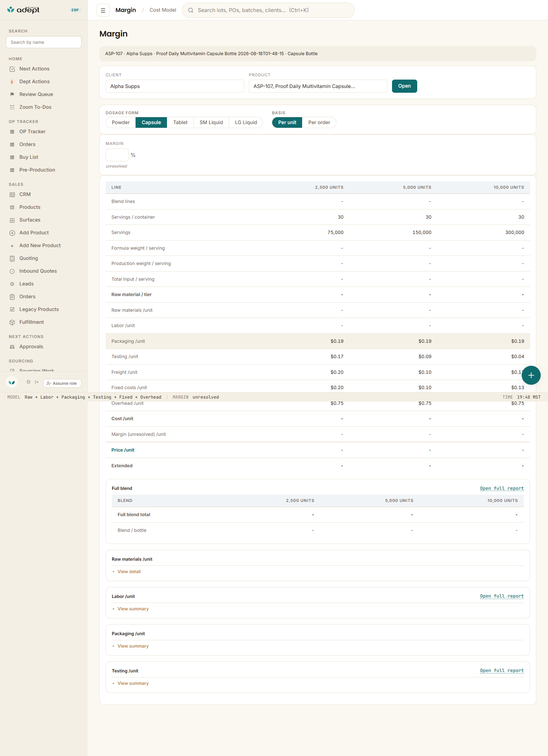Click the Surfaces grid icon
548x756 pixels.
(x=12, y=220)
